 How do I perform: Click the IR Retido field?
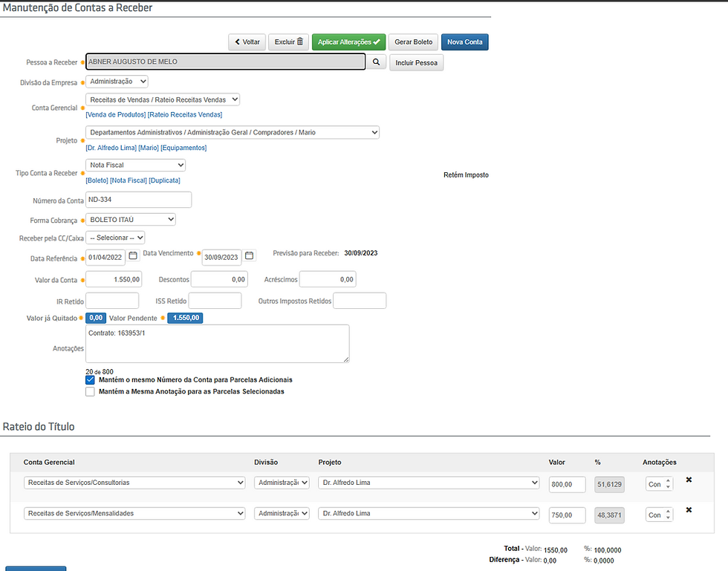coord(112,301)
